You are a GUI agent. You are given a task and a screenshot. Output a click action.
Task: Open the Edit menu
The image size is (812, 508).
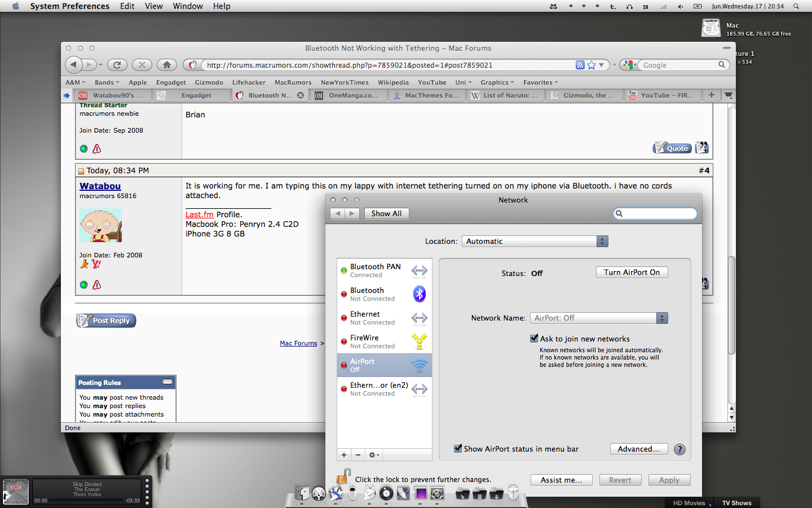127,6
